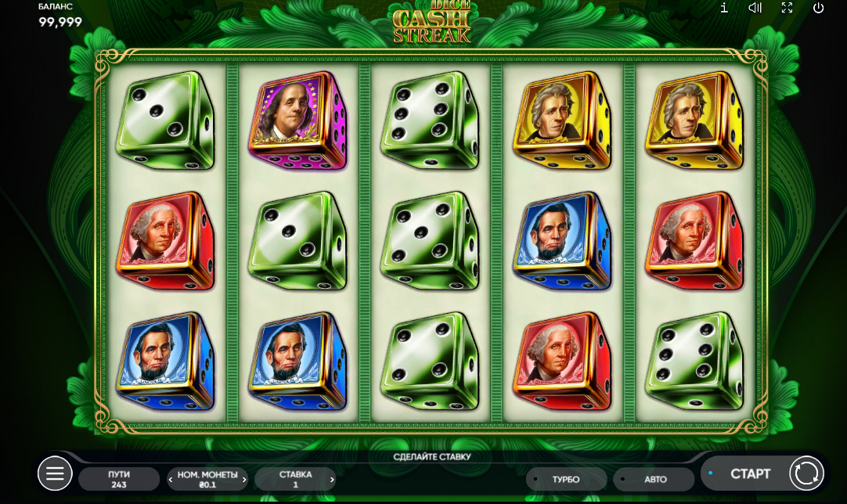The image size is (847, 504).
Task: Open the hamburger menu button
Action: tap(55, 473)
